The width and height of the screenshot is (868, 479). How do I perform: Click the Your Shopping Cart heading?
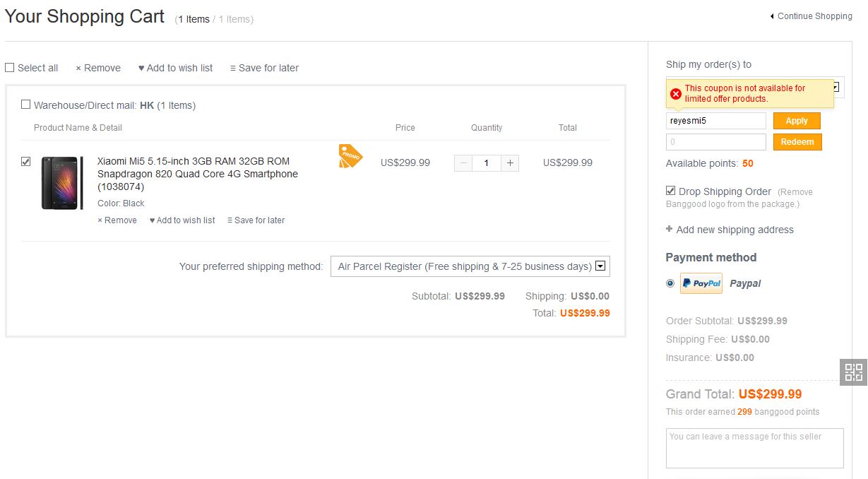(x=85, y=17)
